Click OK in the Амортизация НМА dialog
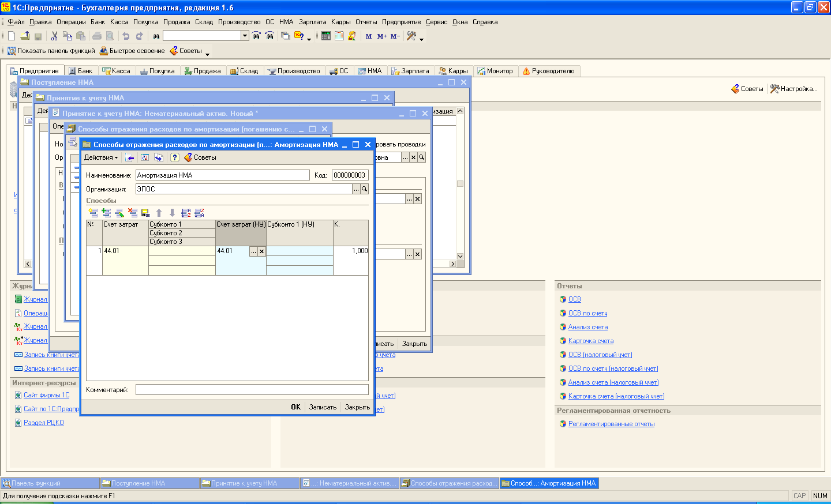 [x=295, y=407]
